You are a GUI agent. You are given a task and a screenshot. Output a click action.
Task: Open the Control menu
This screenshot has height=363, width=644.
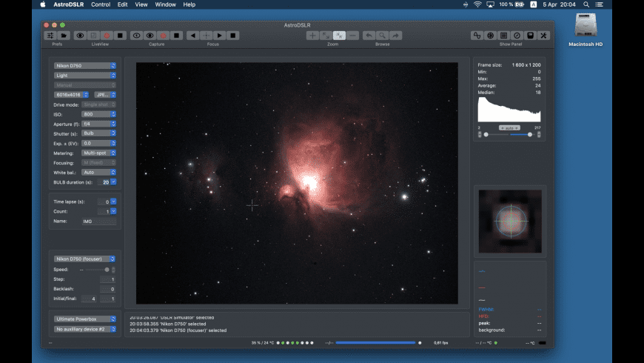[x=100, y=4]
